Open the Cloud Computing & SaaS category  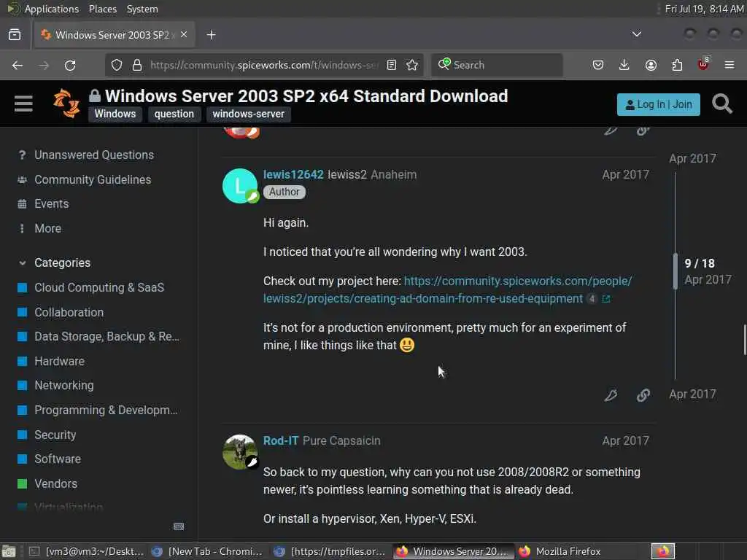tap(99, 287)
